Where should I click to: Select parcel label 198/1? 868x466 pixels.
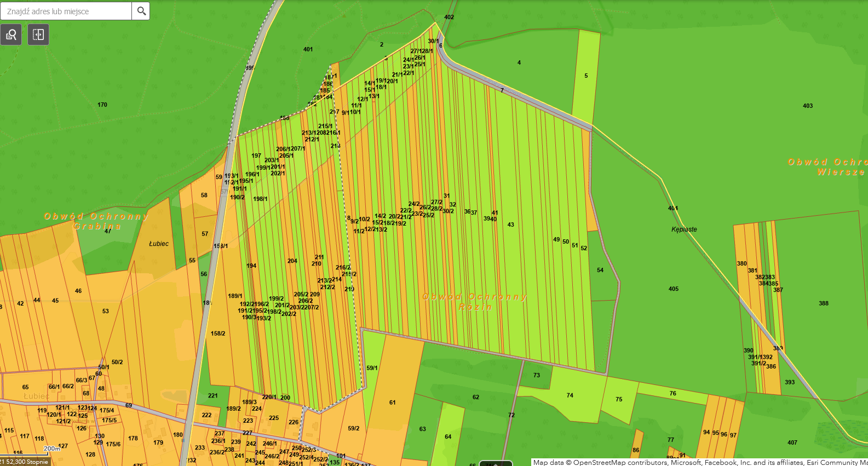click(261, 199)
